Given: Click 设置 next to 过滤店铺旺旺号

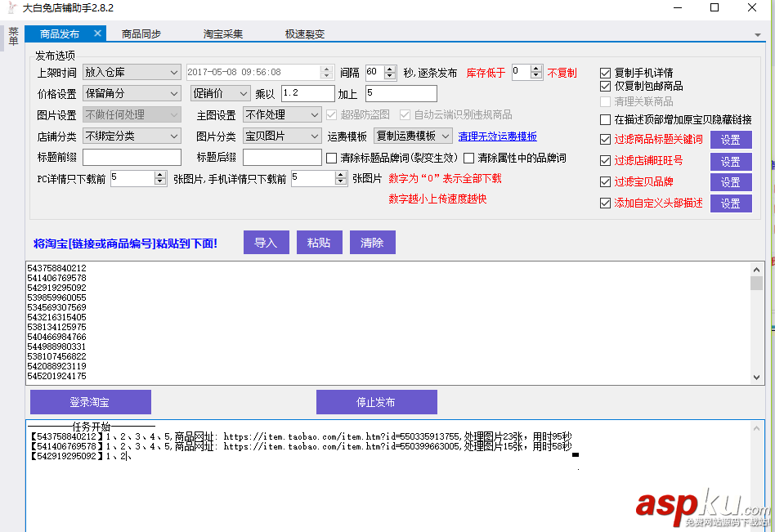Looking at the screenshot, I should [731, 160].
